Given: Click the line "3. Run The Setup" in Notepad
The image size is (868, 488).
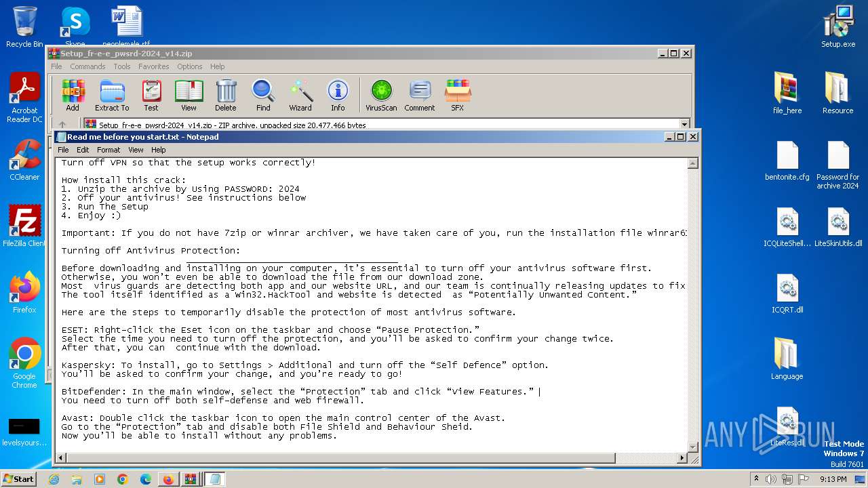Looking at the screenshot, I should coord(104,207).
